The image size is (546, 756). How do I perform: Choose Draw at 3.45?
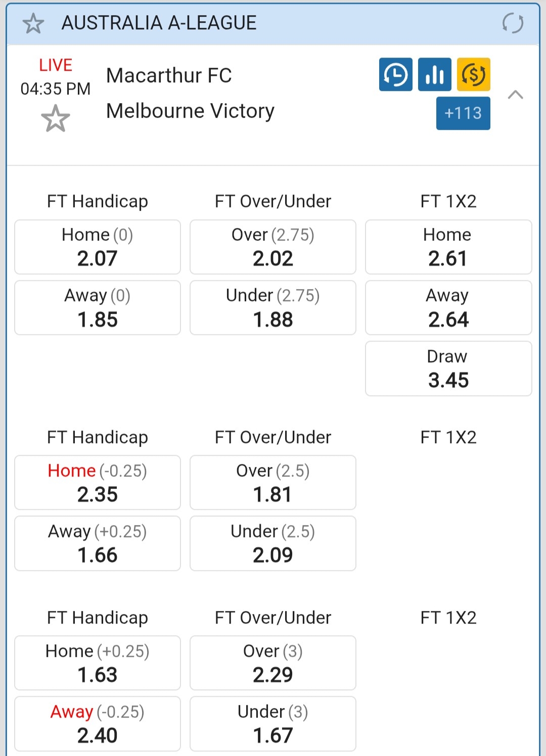448,368
